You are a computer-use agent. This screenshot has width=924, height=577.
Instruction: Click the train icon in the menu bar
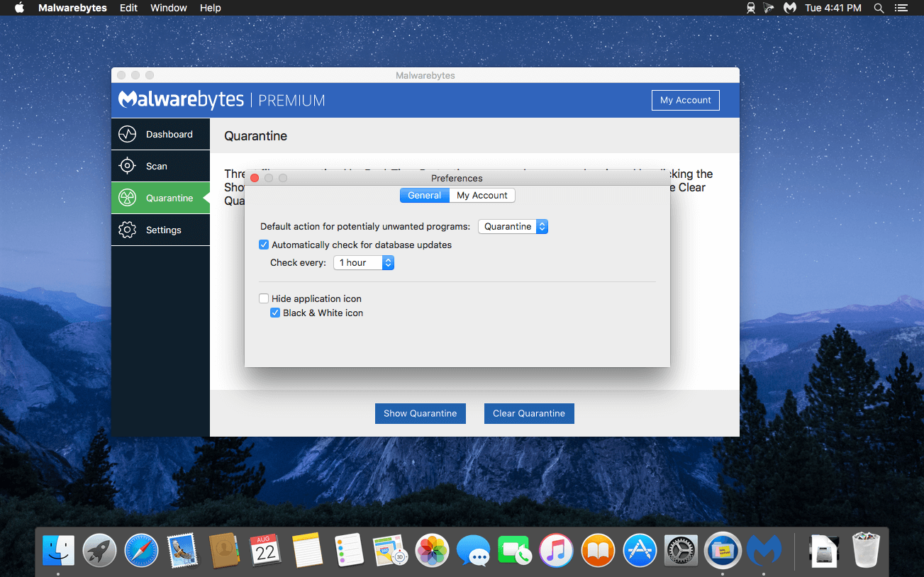pyautogui.click(x=751, y=8)
